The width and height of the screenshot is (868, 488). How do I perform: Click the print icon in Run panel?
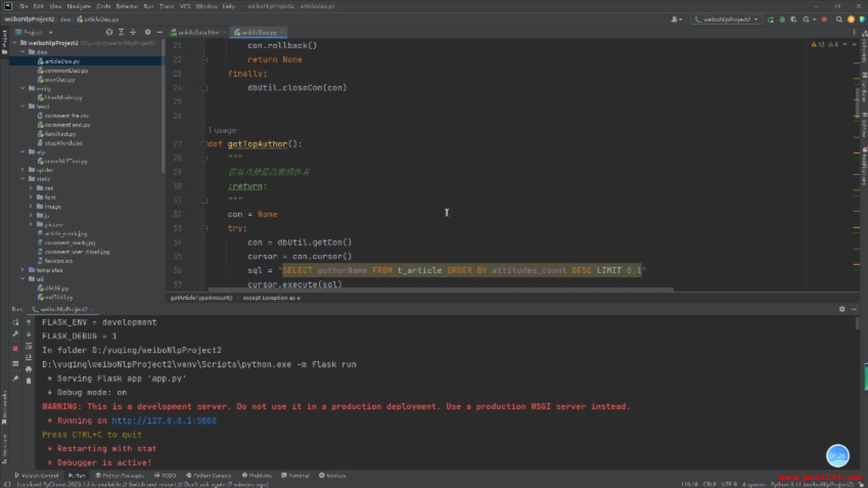(28, 369)
